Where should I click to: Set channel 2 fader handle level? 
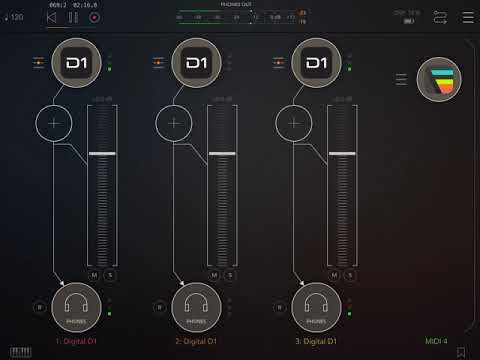coord(222,154)
